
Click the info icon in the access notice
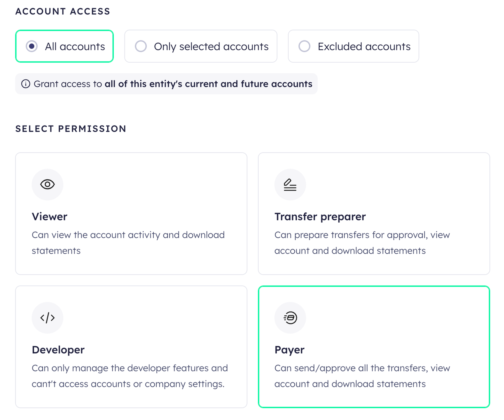click(x=26, y=84)
